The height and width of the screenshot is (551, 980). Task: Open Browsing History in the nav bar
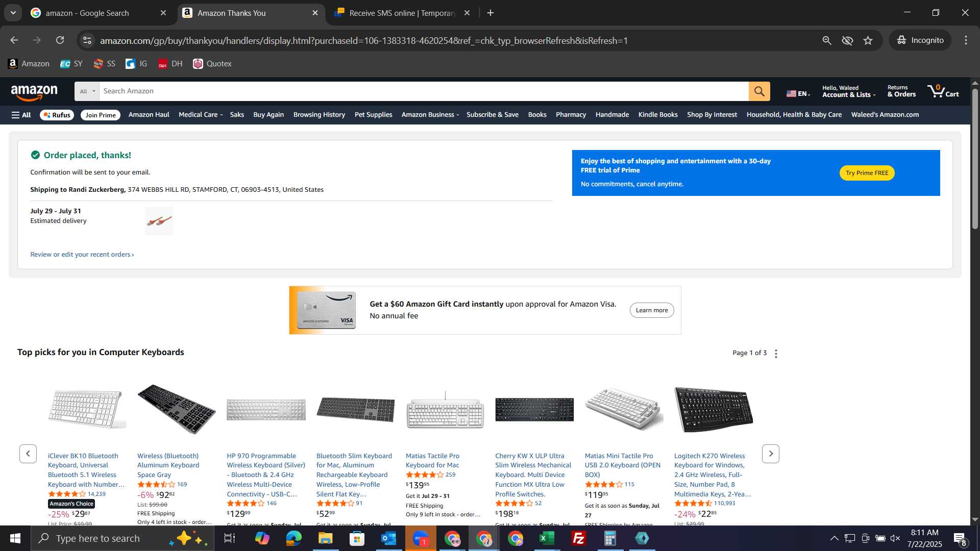[x=319, y=115]
